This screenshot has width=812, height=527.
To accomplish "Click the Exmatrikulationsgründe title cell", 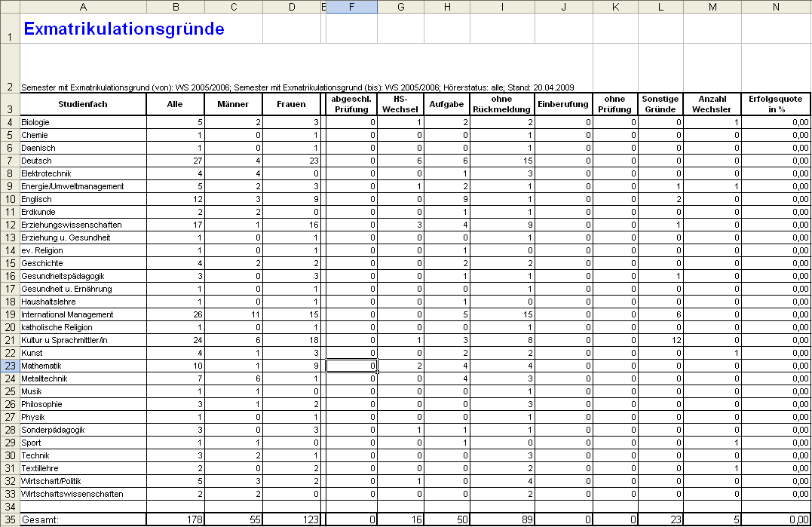I will pos(124,29).
